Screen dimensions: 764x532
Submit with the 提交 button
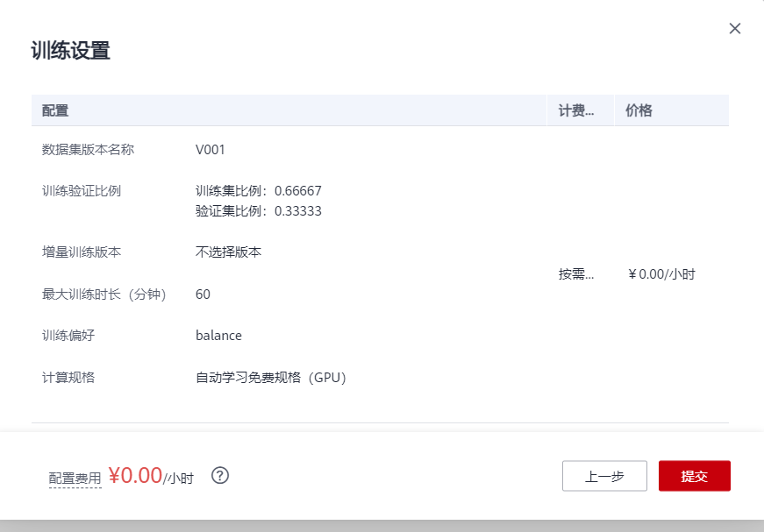(x=695, y=476)
